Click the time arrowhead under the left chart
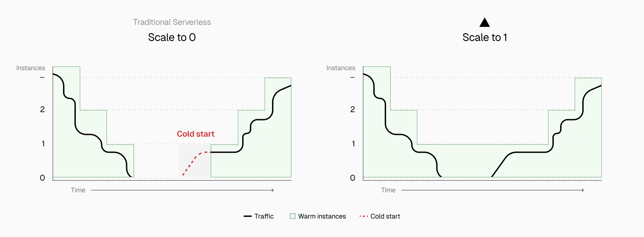Viewport: 644px width, 237px height. 273,190
